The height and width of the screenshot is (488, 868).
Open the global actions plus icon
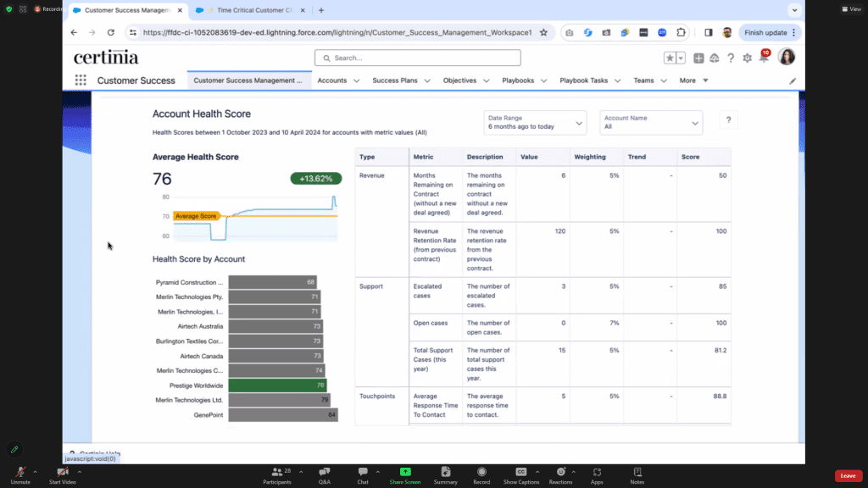coord(698,58)
